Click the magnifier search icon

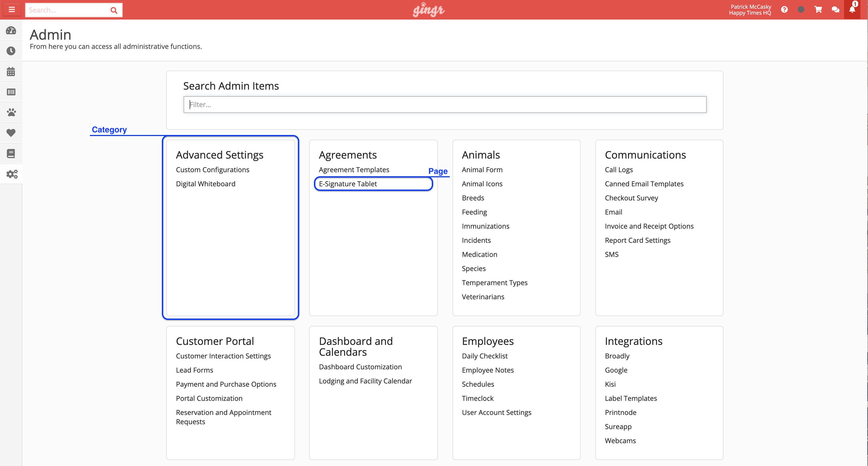(114, 10)
